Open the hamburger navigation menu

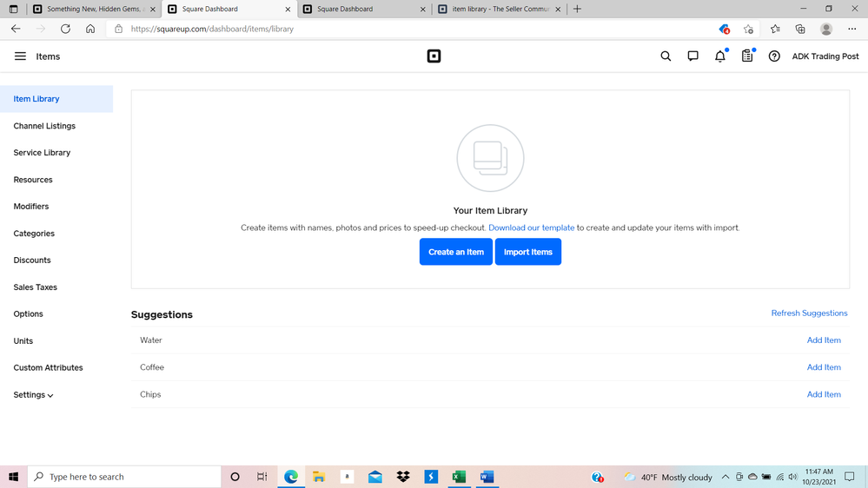pyautogui.click(x=20, y=56)
